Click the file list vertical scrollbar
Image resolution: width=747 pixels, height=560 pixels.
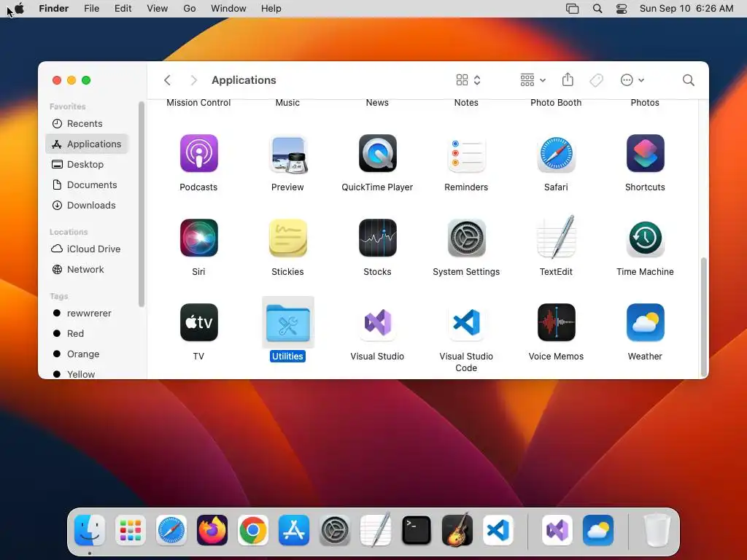[704, 316]
